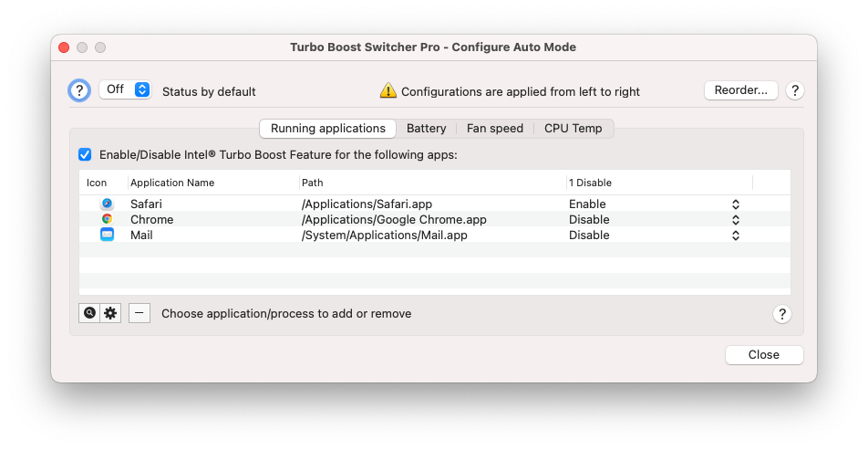Open help next to Status by default
Viewport: 868px width, 450px height.
79,90
